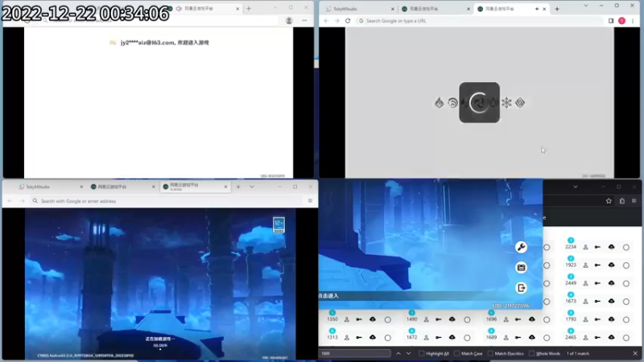The width and height of the screenshot is (644, 362).
Task: Mute the active Chrome tab speaker icon
Action: click(x=537, y=9)
